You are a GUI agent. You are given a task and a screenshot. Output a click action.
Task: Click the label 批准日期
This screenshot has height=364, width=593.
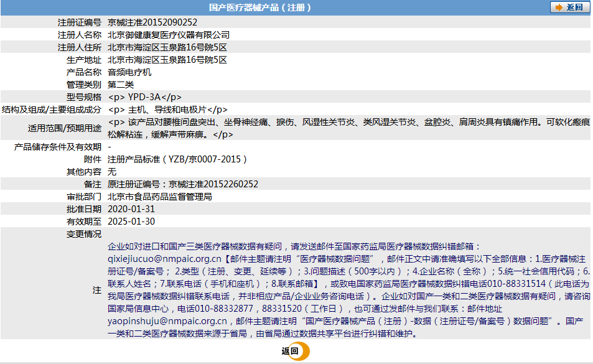click(x=84, y=209)
